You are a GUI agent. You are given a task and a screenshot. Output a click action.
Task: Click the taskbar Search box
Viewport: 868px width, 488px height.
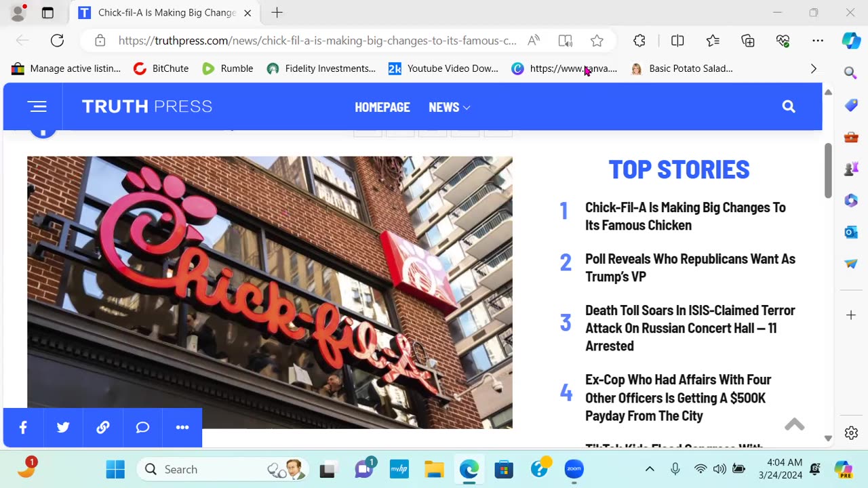222,469
